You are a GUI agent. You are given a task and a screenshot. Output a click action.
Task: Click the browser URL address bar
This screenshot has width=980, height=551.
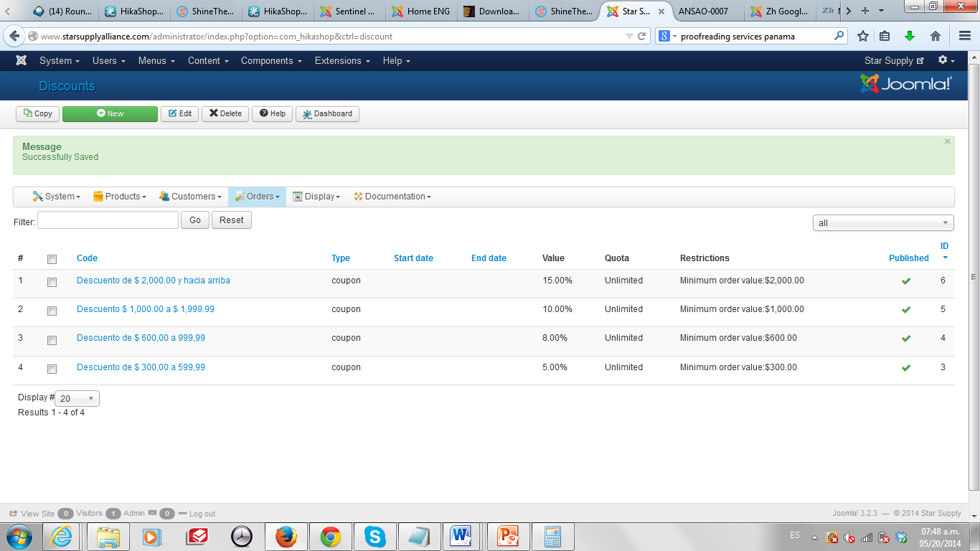pyautogui.click(x=330, y=36)
